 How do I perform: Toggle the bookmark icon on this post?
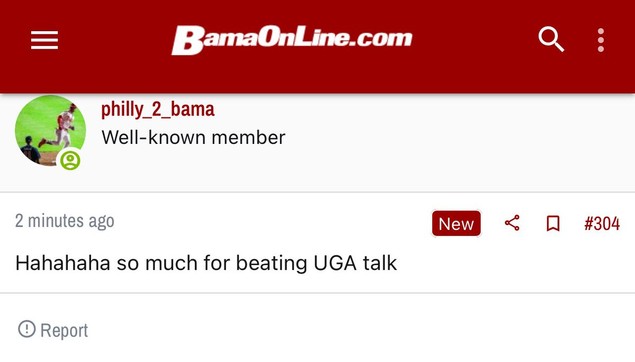click(x=553, y=223)
